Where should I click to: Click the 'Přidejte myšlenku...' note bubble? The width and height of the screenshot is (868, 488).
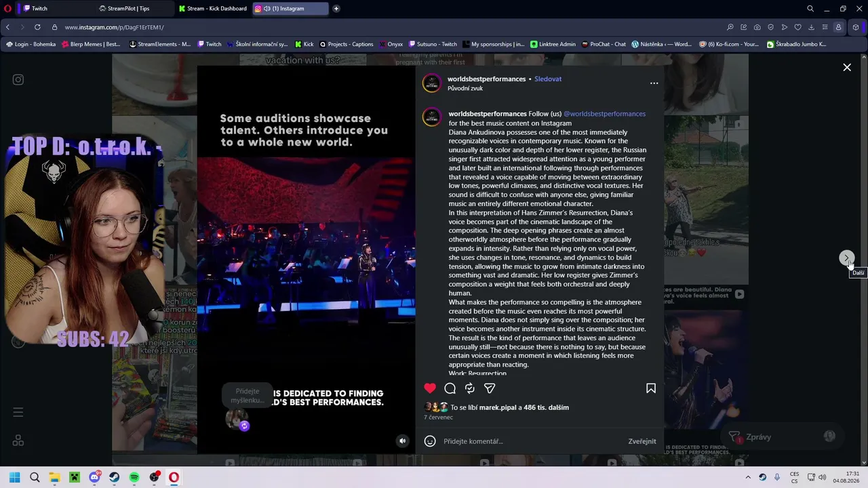(x=248, y=396)
